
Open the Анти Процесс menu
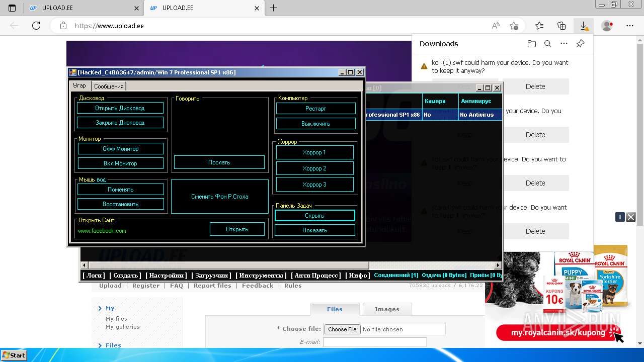click(316, 276)
